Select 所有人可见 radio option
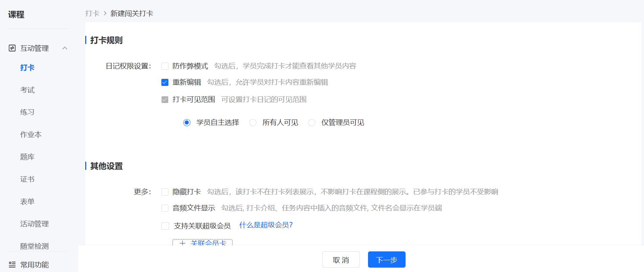644x272 pixels. click(253, 122)
